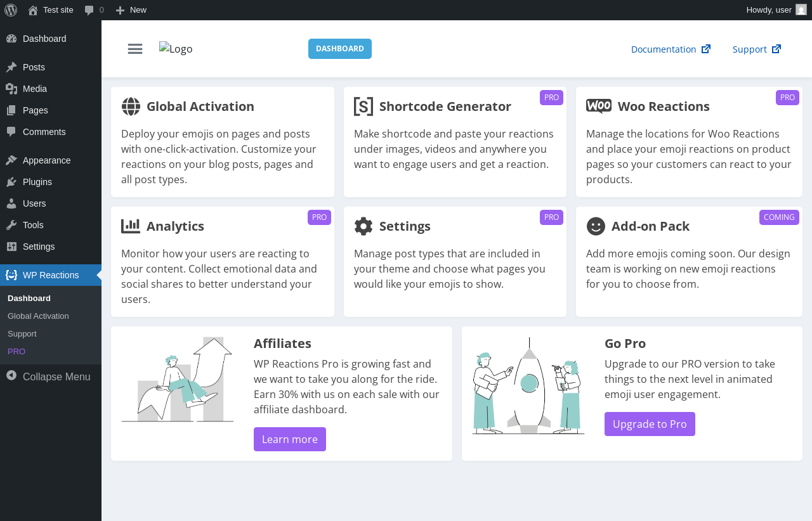Open the Woo Reactions card title
The height and width of the screenshot is (521, 812).
pos(664,106)
